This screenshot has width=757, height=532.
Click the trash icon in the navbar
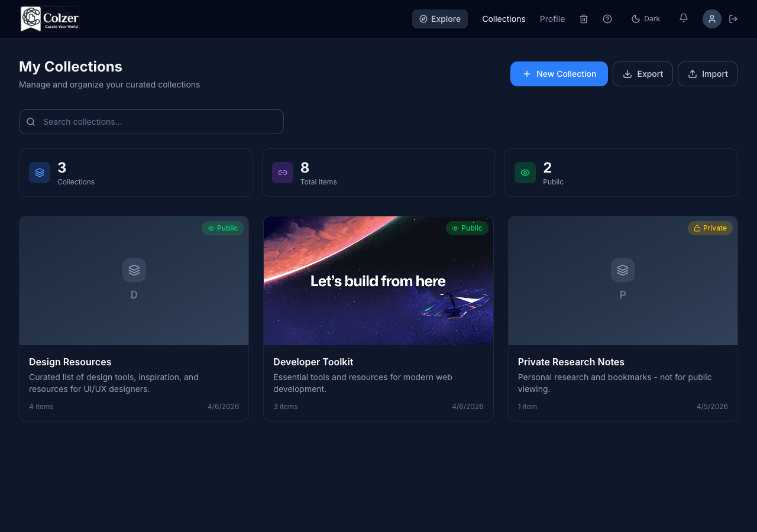[x=584, y=19]
